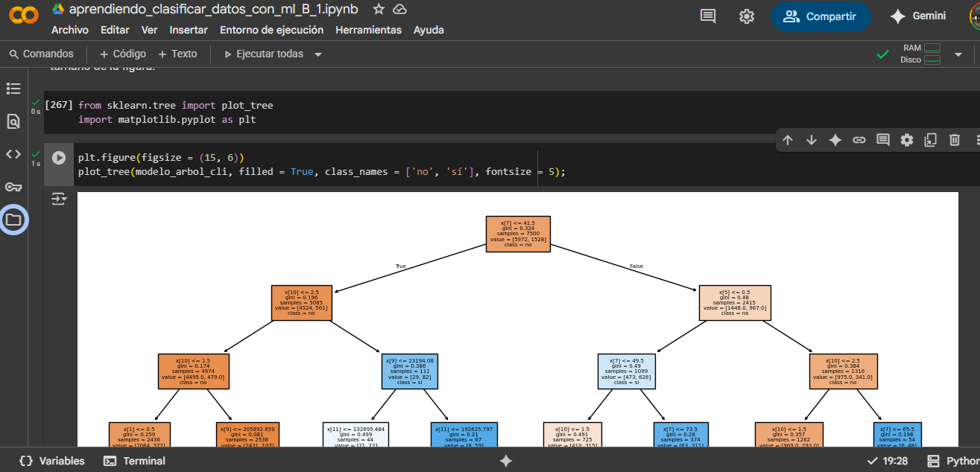Open the Terminal panel

[x=134, y=461]
